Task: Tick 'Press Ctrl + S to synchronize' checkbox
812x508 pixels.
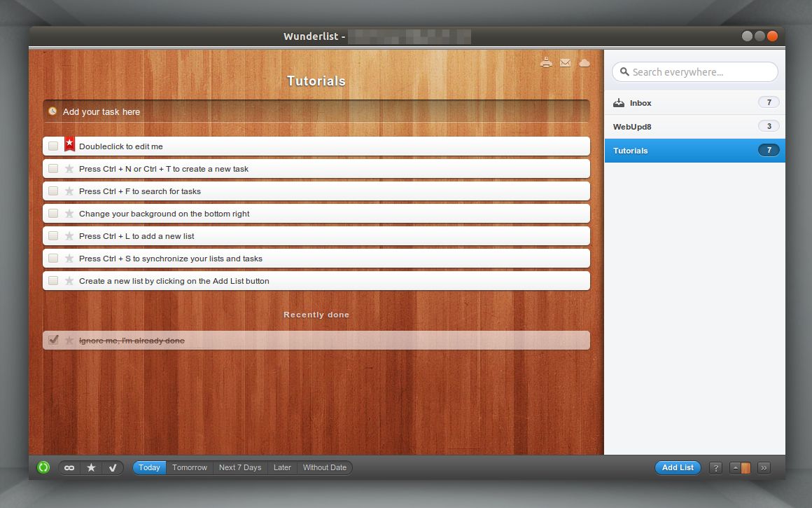Action: [x=53, y=258]
